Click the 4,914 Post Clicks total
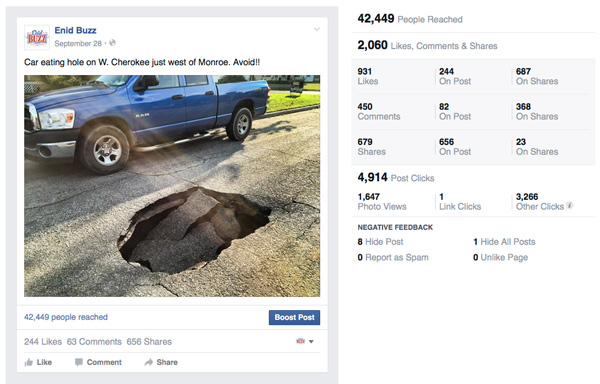This screenshot has width=600, height=384. coord(396,177)
